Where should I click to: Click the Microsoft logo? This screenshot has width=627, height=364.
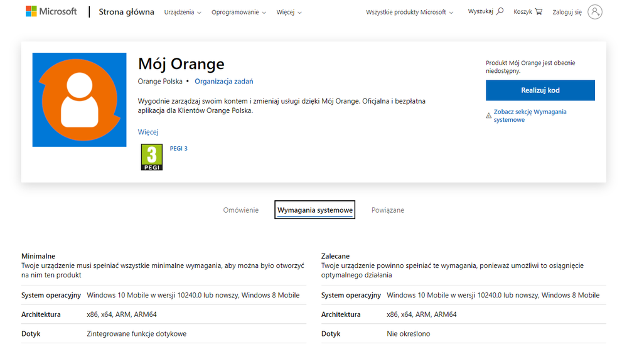coord(51,12)
